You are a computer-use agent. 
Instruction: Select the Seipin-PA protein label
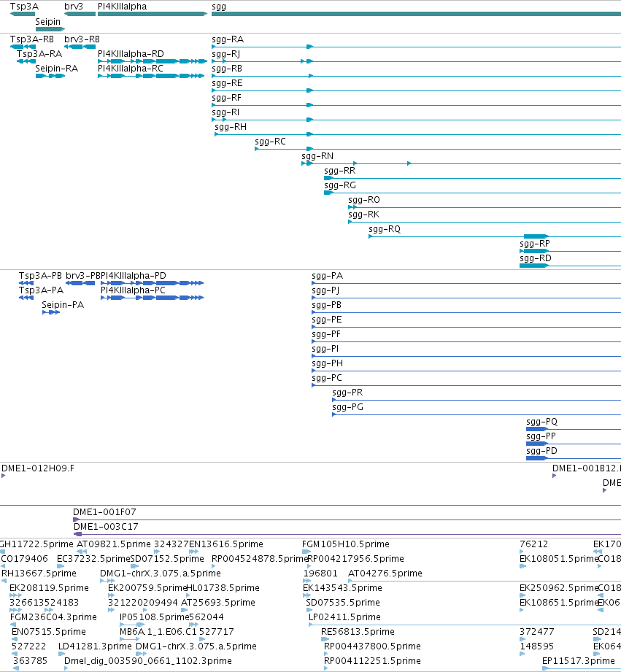tap(63, 305)
